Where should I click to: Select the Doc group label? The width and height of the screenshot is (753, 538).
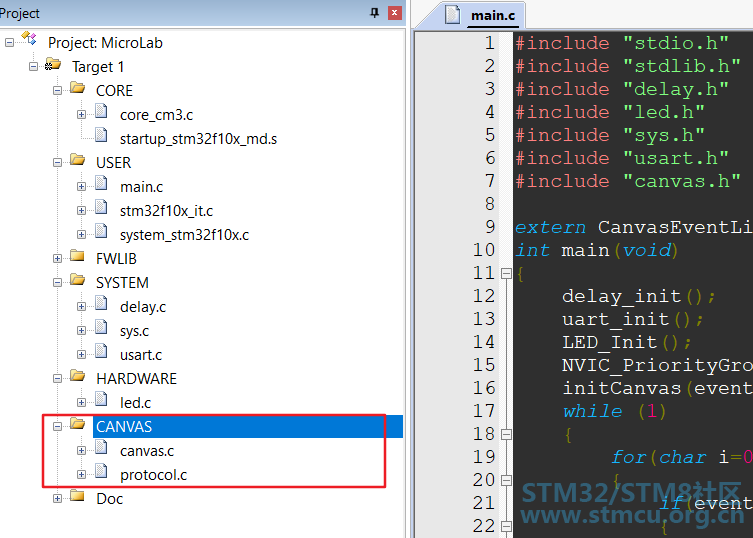click(109, 499)
